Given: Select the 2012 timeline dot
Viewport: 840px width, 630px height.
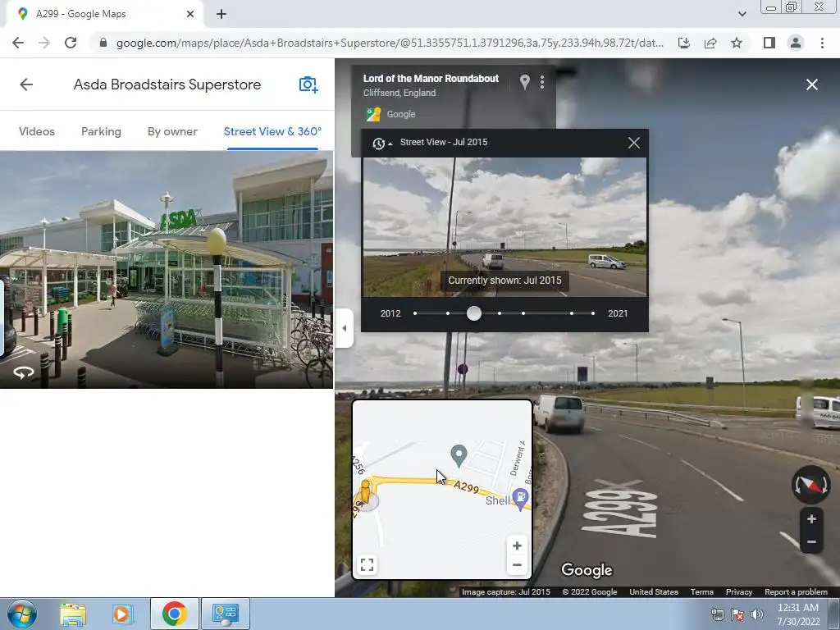Looking at the screenshot, I should [415, 313].
